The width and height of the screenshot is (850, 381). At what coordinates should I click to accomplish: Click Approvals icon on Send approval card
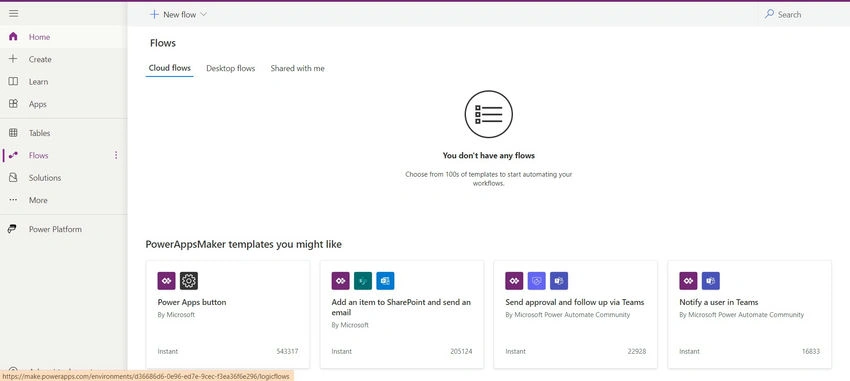[x=537, y=281]
